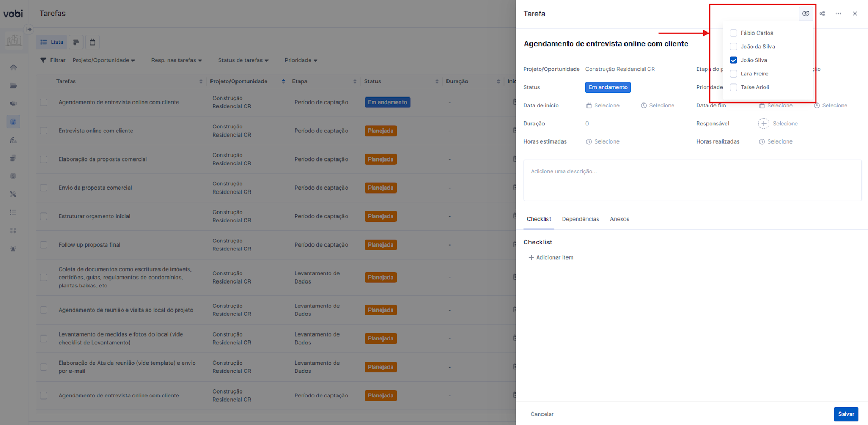The height and width of the screenshot is (425, 868).
Task: Select the Data de início date field
Action: [x=603, y=106]
